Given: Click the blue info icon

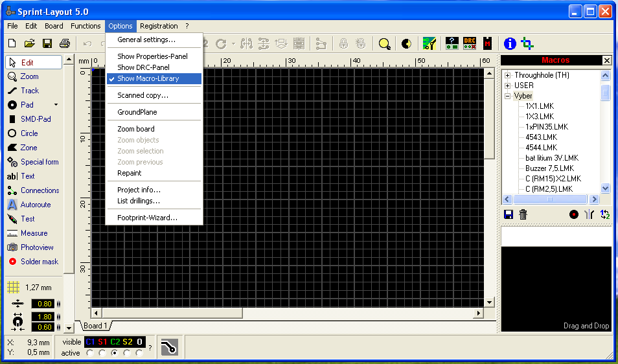Looking at the screenshot, I should pyautogui.click(x=510, y=43).
